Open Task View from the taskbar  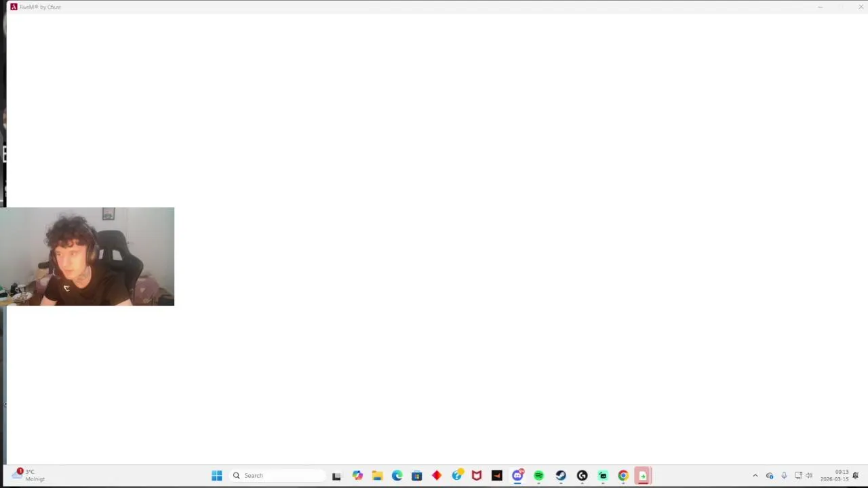pyautogui.click(x=336, y=476)
